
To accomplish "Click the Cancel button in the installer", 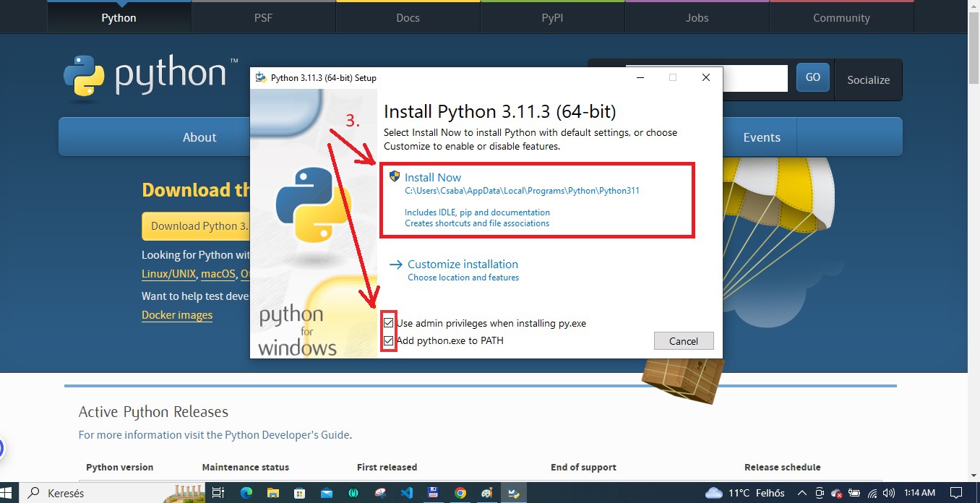I will click(683, 340).
